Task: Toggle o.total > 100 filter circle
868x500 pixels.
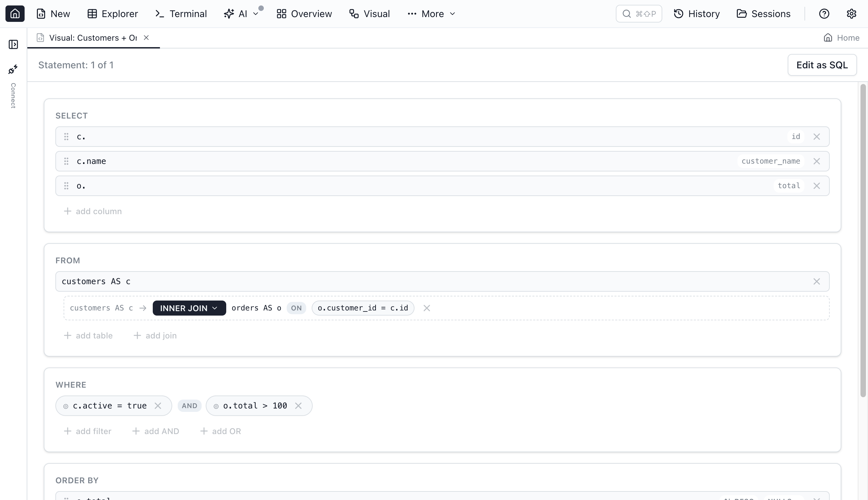Action: [216, 406]
